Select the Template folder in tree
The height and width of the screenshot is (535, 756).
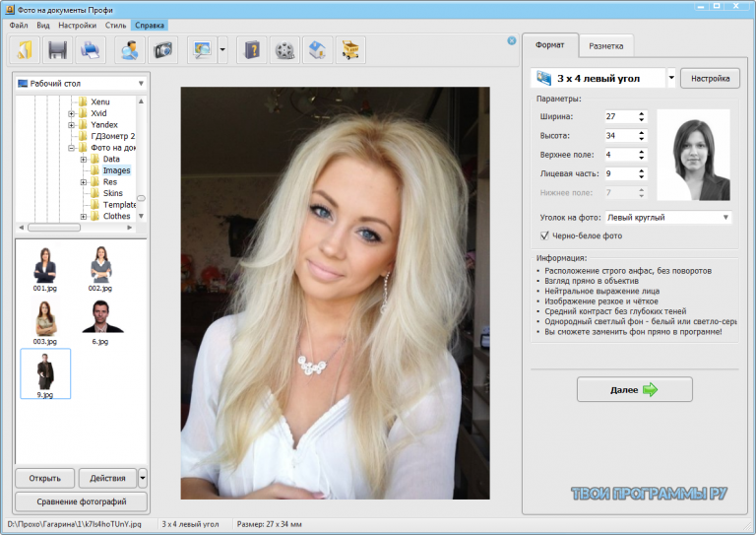(119, 205)
